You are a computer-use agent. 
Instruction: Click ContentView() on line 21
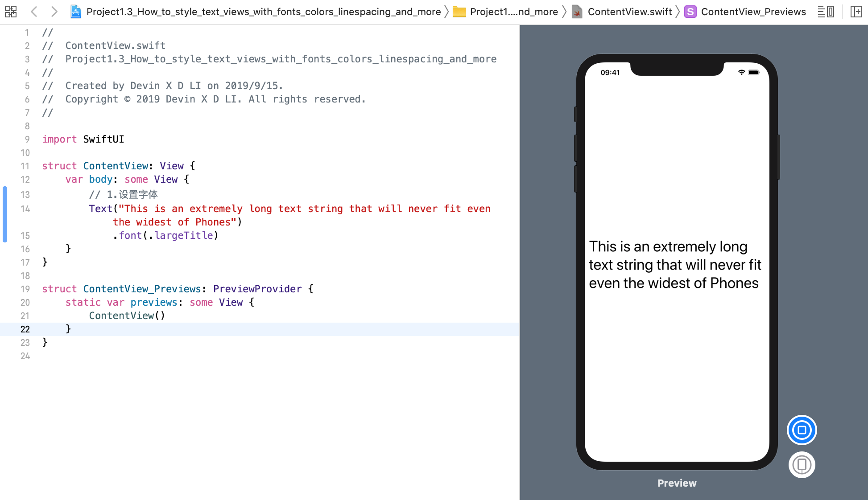[127, 316]
